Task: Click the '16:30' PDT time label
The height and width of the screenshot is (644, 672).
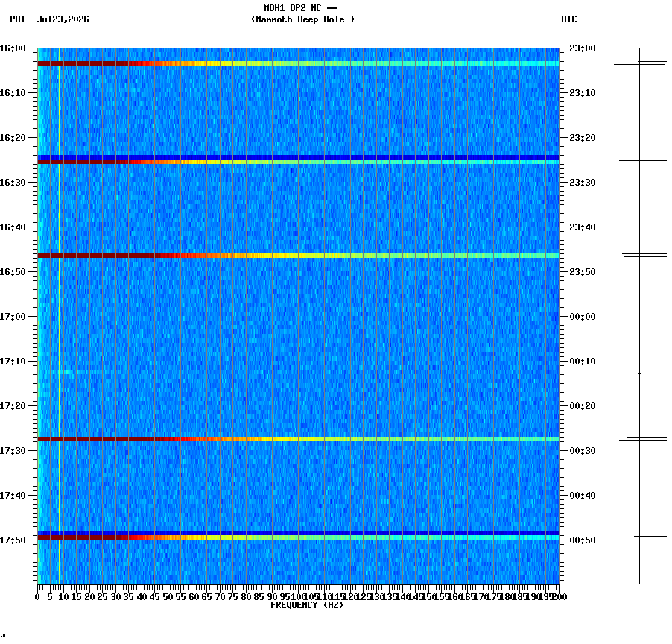Action: click(x=13, y=183)
